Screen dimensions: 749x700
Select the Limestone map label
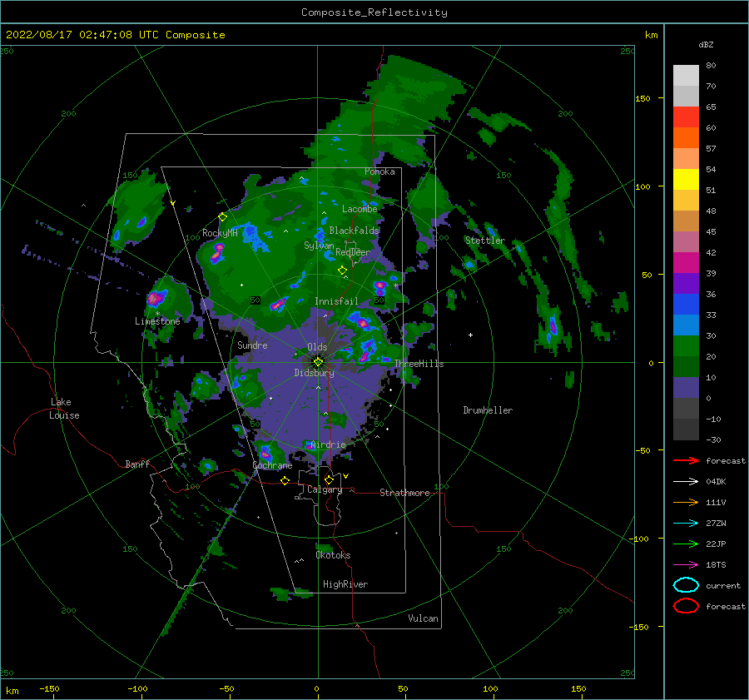tap(157, 321)
